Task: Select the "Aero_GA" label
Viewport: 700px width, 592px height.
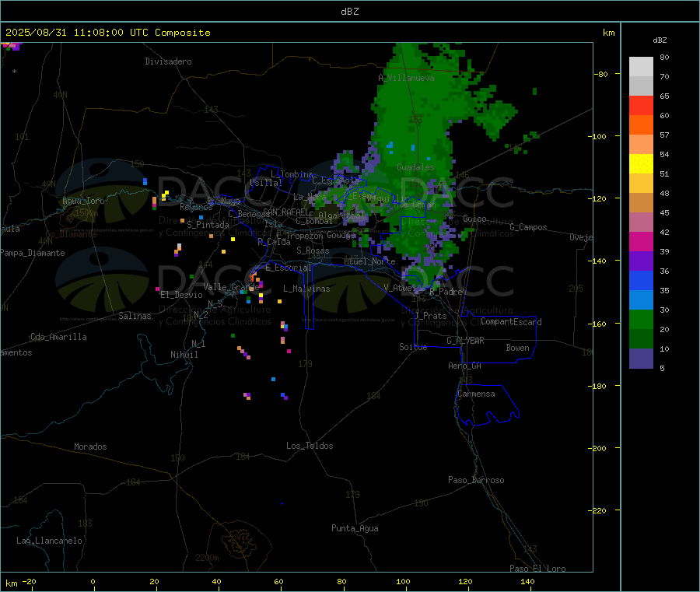Action: (x=465, y=366)
